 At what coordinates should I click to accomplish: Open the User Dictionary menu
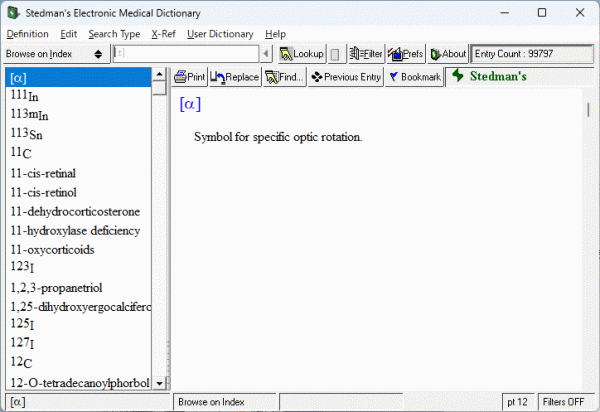tap(220, 34)
